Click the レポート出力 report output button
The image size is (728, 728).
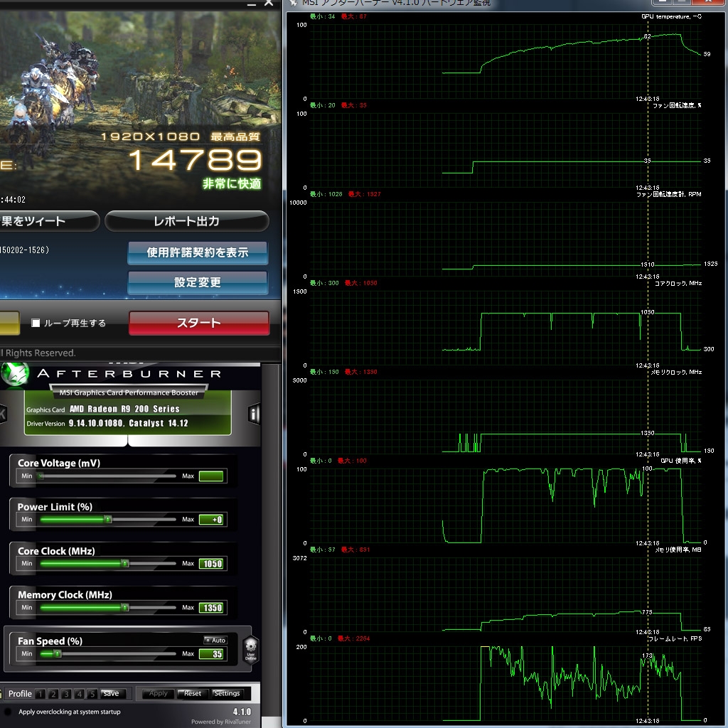[187, 221]
